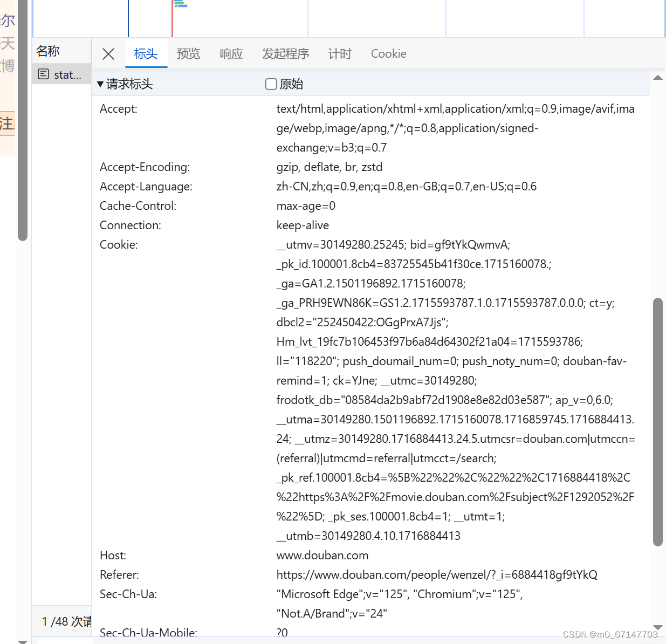Click the 1 /48 request count status
This screenshot has height=644, width=666.
tap(66, 621)
